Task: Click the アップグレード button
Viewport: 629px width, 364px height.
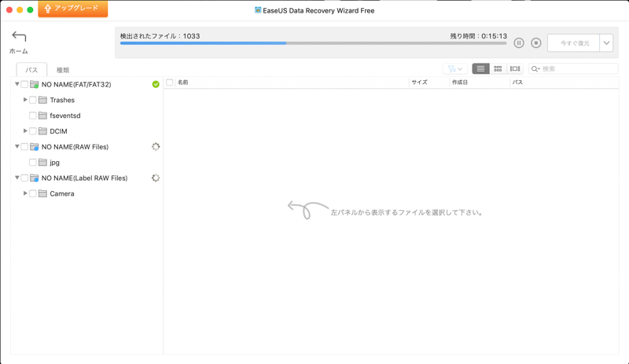Action: 73,9
